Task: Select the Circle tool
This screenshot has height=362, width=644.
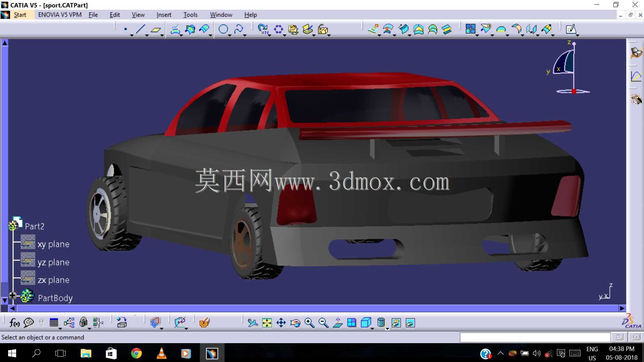Action: coord(223,29)
